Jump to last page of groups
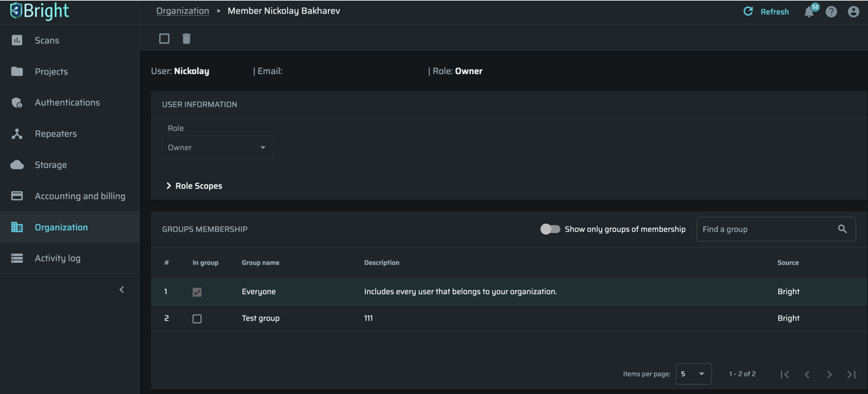This screenshot has height=394, width=868. [x=851, y=374]
